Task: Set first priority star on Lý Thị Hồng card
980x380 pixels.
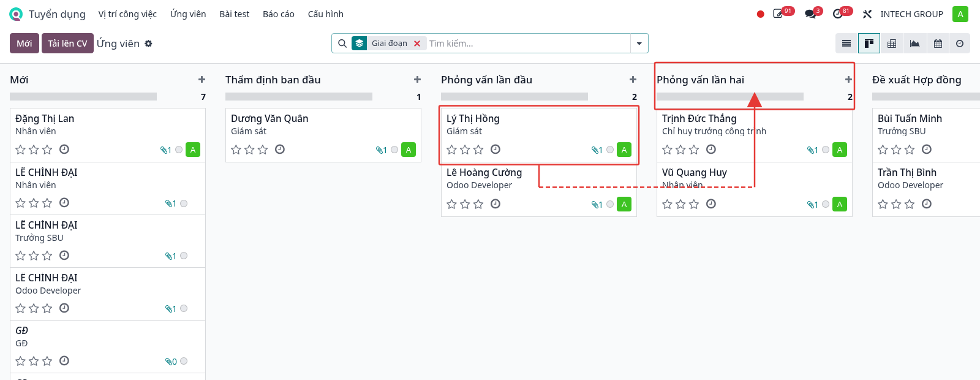Action: (452, 150)
